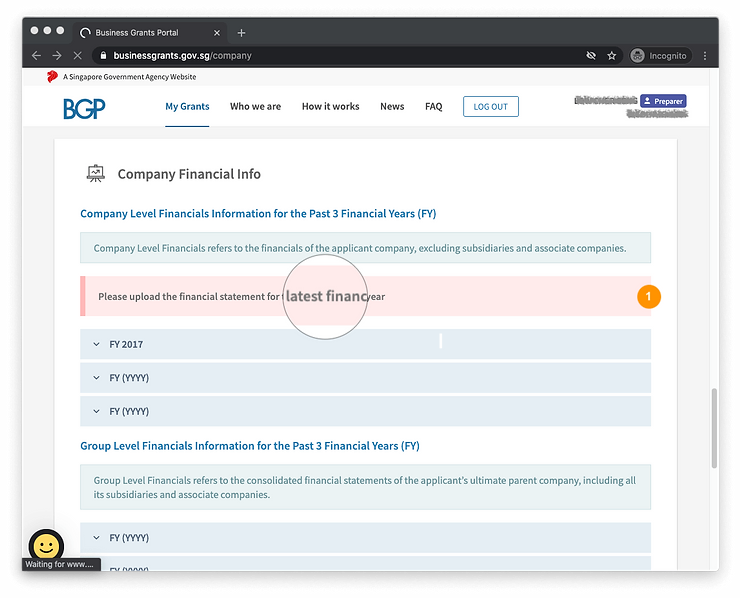Stop page loading with X icon
740x598 pixels.
point(78,56)
